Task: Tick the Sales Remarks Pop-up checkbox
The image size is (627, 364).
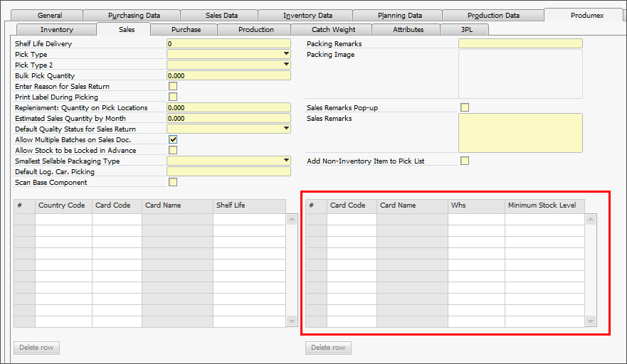Action: point(465,107)
